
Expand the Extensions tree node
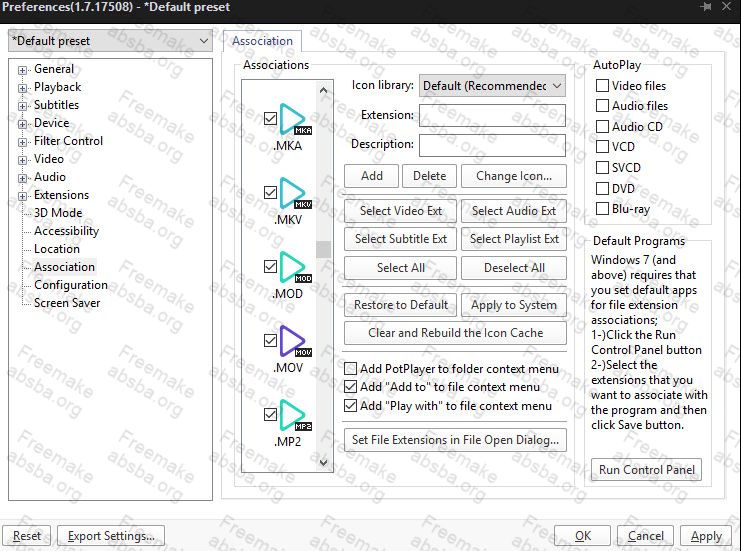pyautogui.click(x=22, y=196)
